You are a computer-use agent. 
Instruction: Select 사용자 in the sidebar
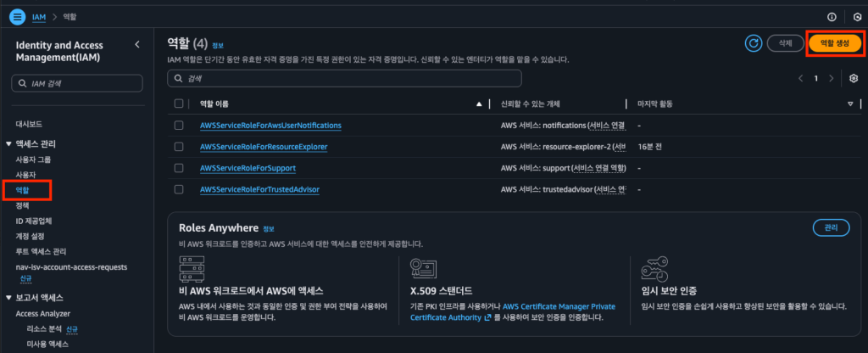click(x=25, y=175)
